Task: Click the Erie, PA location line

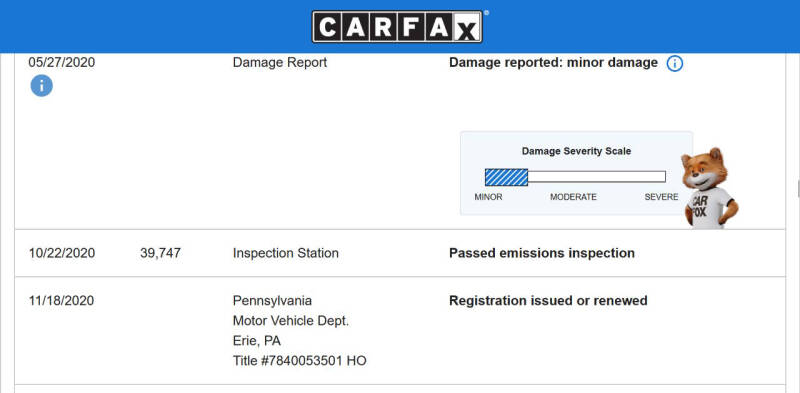Action: pyautogui.click(x=257, y=341)
